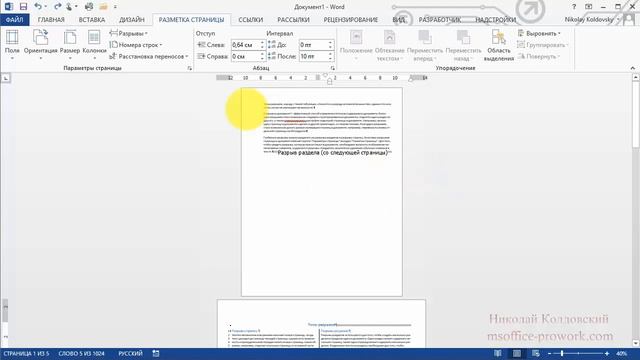The width and height of the screenshot is (640, 360).
Task: Open Выровнять align dropdown
Action: coord(539,33)
